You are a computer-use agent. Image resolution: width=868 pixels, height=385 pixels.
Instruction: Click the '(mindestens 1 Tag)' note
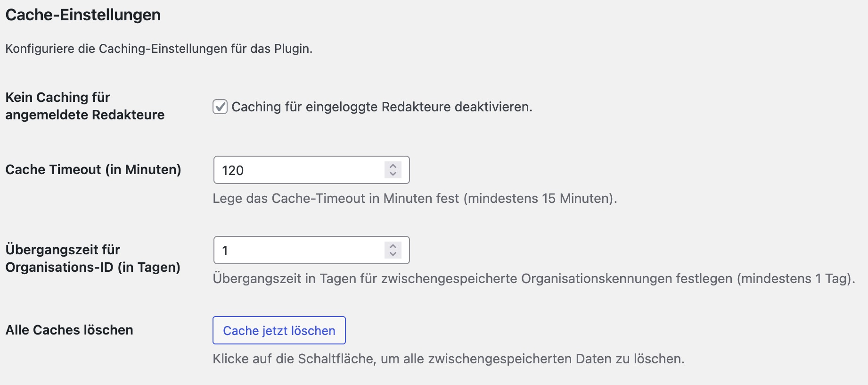[796, 279]
